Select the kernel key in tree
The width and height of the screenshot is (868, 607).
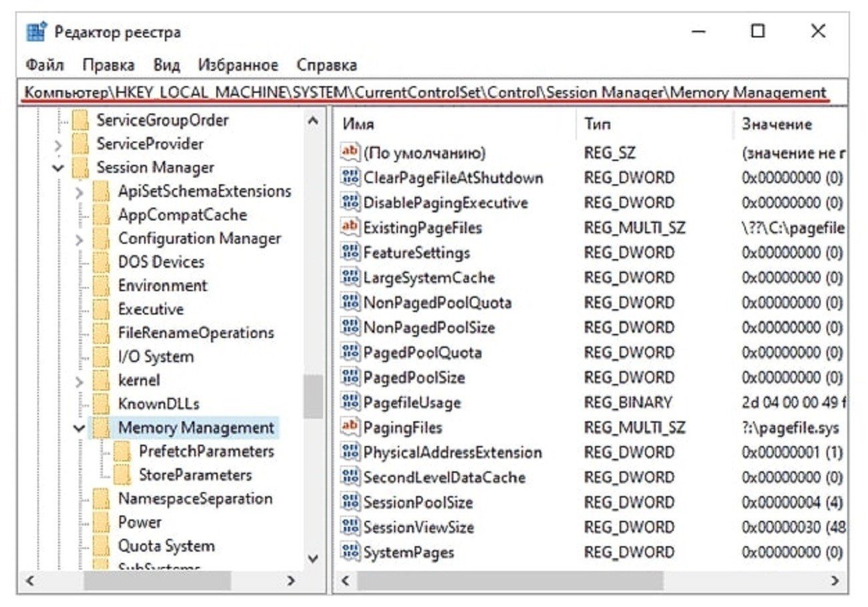tap(139, 381)
